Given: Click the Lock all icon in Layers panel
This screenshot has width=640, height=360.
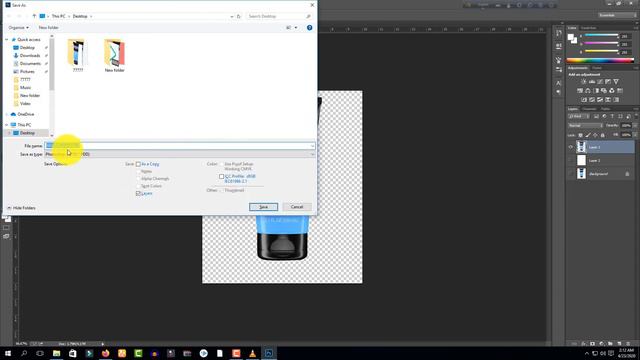Looking at the screenshot, I should [x=602, y=135].
